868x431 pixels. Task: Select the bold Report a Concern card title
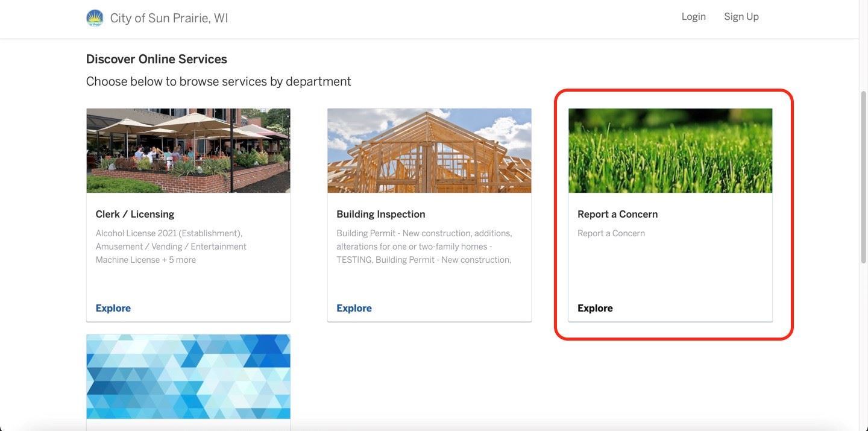618,214
